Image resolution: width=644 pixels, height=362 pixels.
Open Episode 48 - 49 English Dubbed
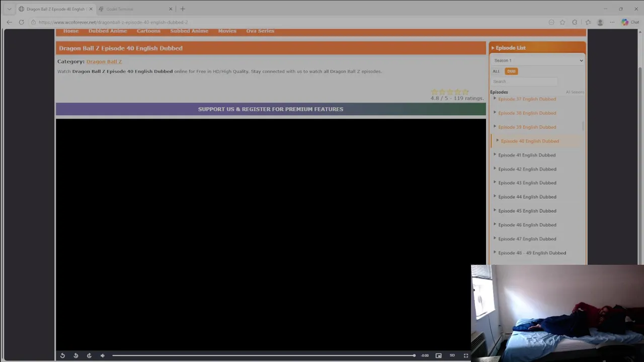pos(532,253)
